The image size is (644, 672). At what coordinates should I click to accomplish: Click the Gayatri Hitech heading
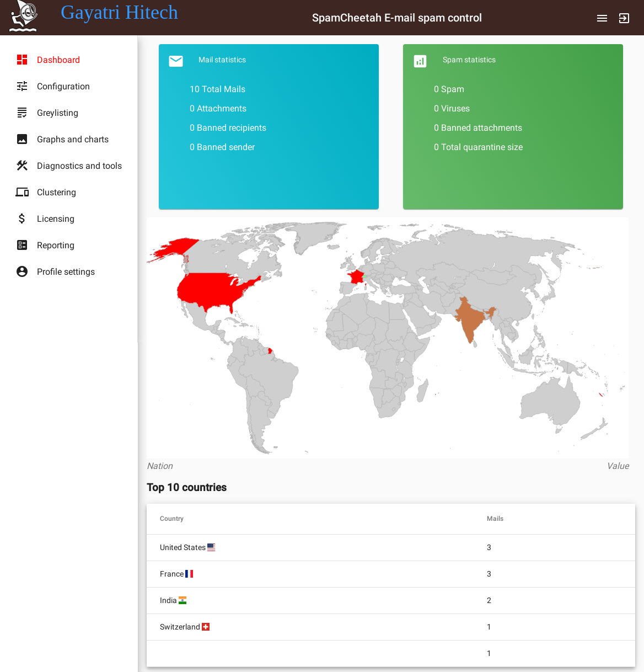click(119, 12)
